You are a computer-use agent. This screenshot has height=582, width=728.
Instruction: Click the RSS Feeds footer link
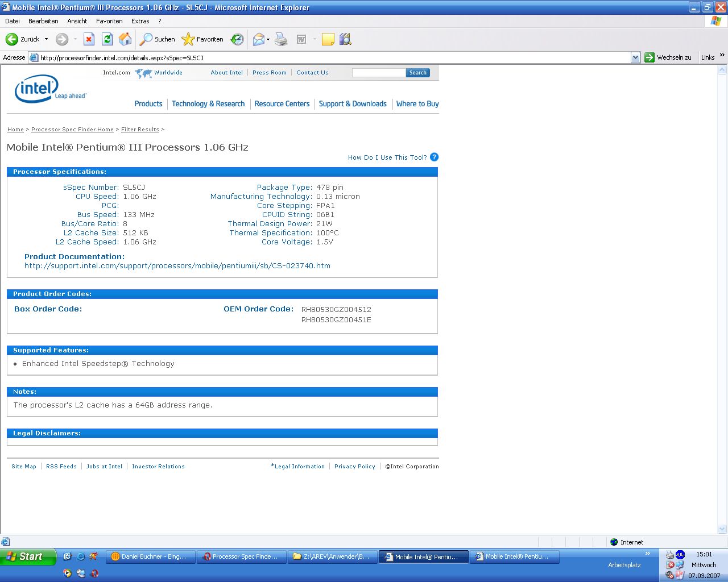click(x=61, y=467)
